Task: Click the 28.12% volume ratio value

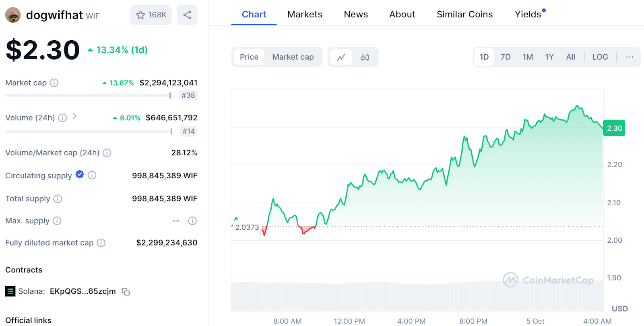Action: 184,153
